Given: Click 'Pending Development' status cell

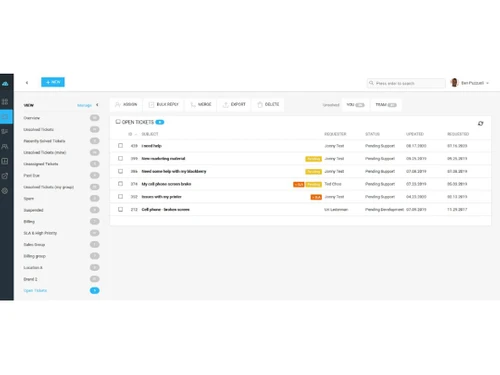Looking at the screenshot, I should [x=384, y=210].
